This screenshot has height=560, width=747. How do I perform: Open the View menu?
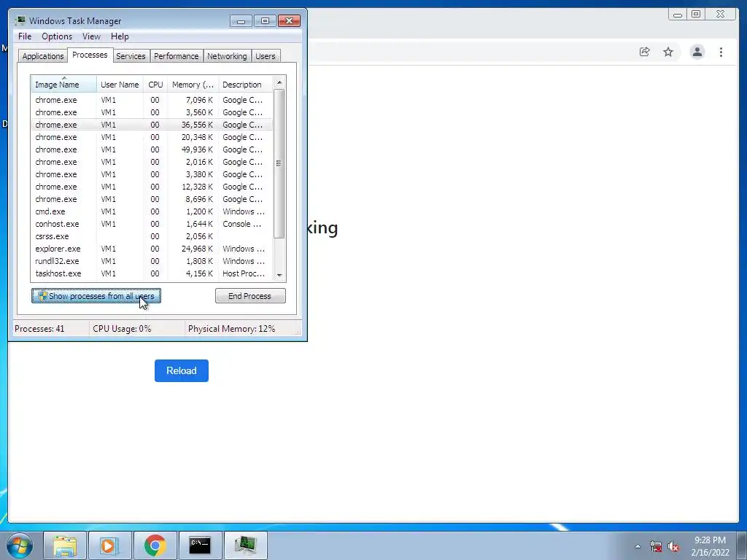coord(91,36)
